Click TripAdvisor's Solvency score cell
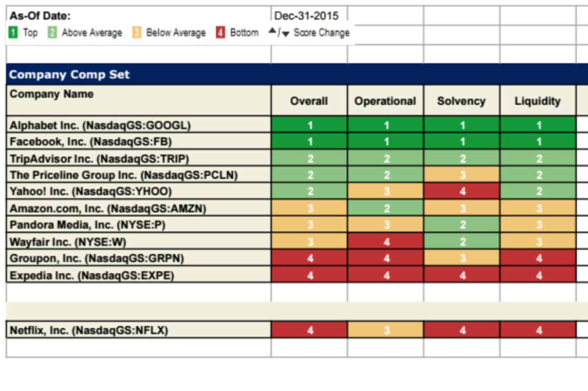This screenshot has height=391, width=588. (462, 158)
